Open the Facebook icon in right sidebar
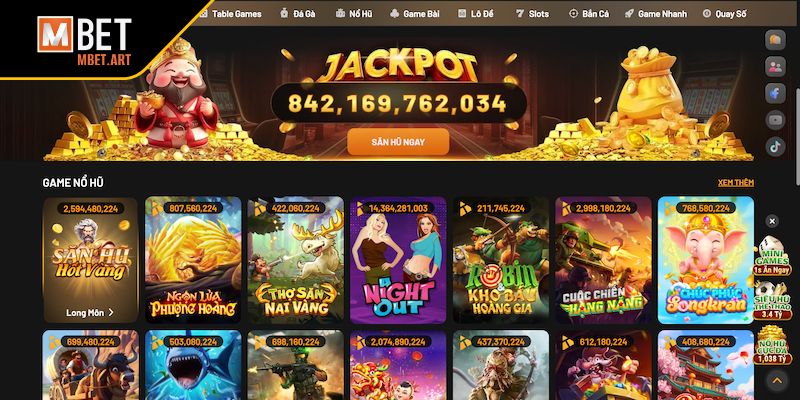This screenshot has height=400, width=800. click(775, 93)
